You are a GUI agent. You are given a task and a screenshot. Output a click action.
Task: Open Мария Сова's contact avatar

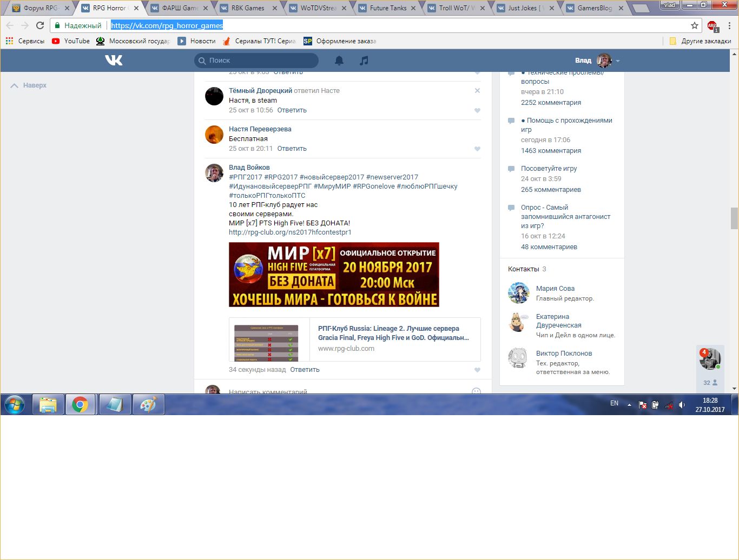coord(518,293)
